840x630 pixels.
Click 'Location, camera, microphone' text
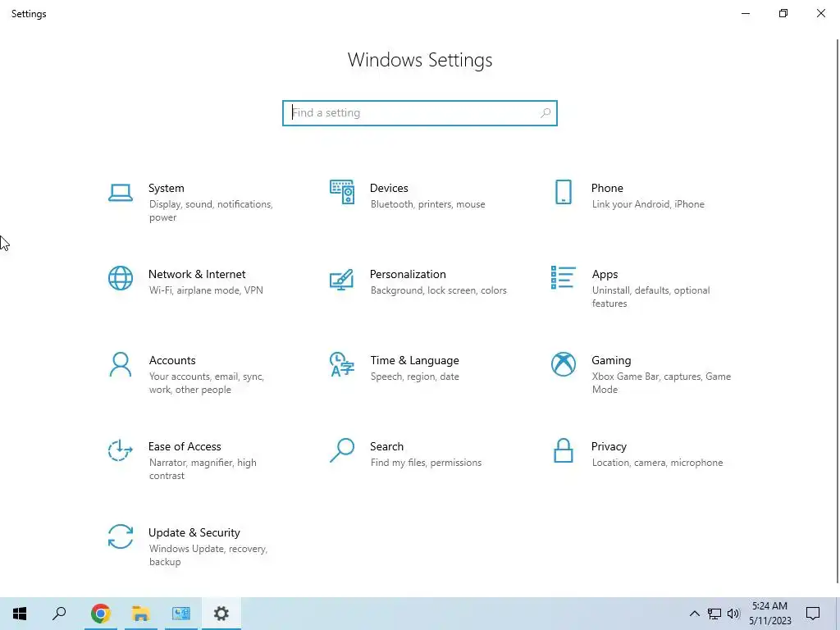[x=657, y=463]
